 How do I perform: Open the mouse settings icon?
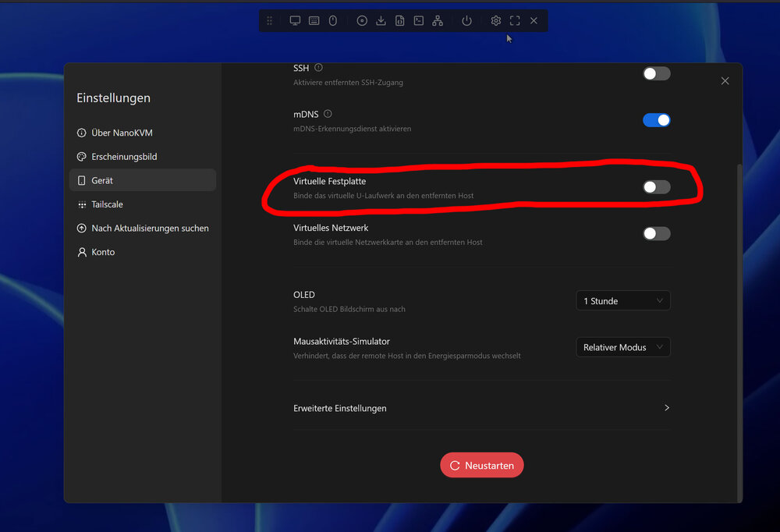click(333, 20)
